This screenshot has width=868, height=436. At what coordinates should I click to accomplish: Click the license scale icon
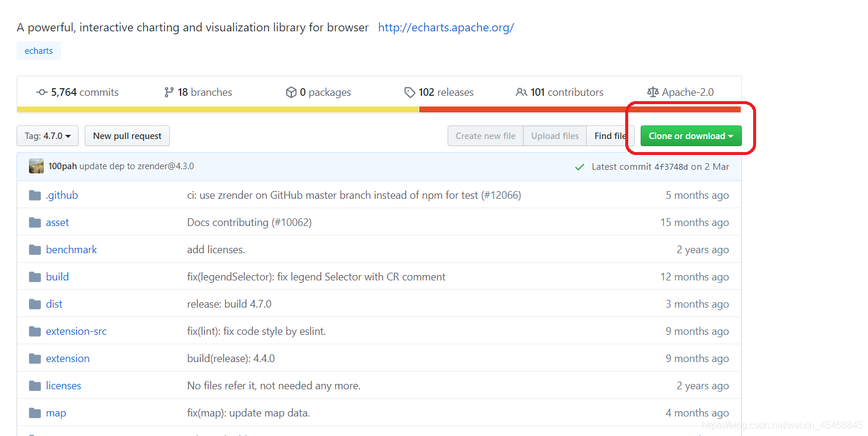point(653,92)
